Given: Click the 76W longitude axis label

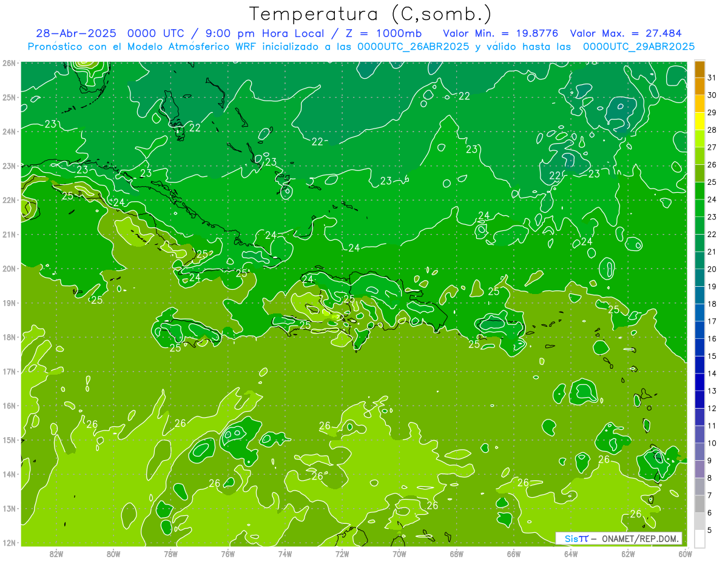Looking at the screenshot, I should (x=227, y=554).
